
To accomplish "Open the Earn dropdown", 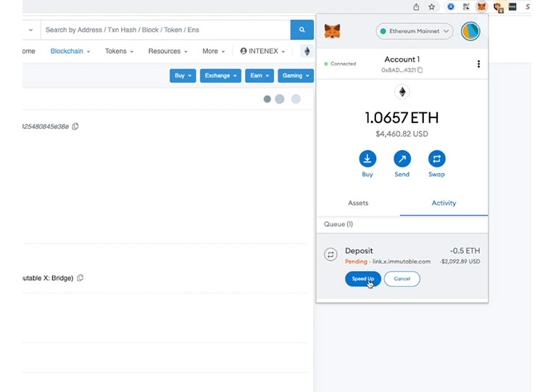I will [x=259, y=75].
